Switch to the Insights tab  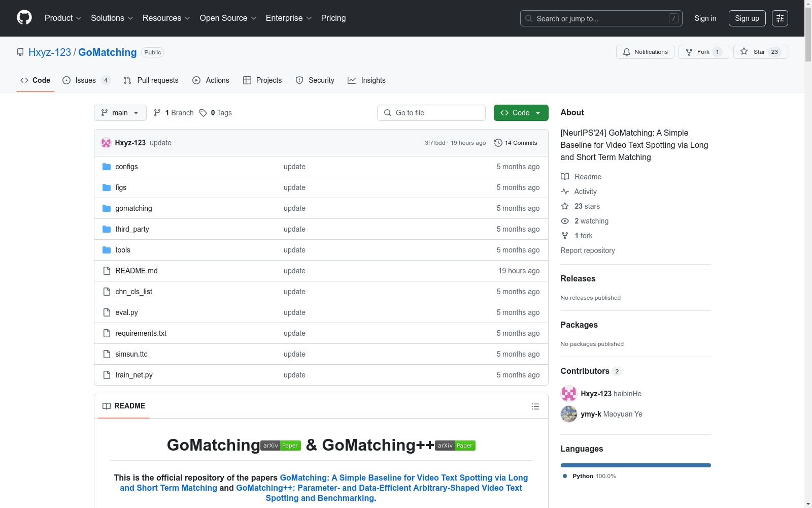pyautogui.click(x=367, y=80)
